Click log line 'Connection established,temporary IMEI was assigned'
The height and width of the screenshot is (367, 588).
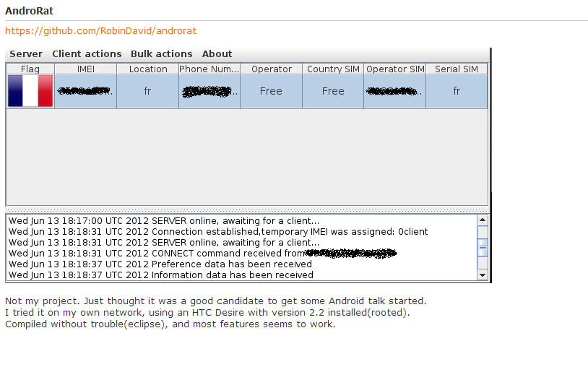[x=218, y=232]
